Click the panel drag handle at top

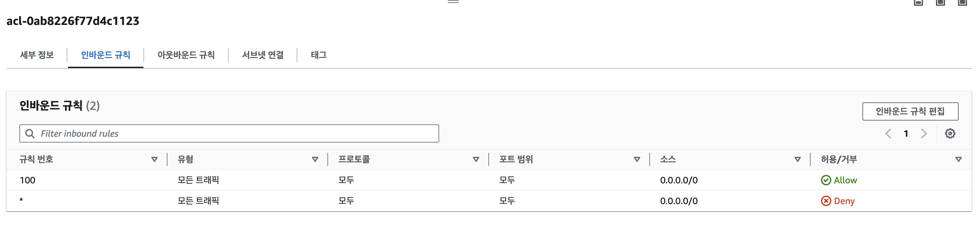click(453, 2)
